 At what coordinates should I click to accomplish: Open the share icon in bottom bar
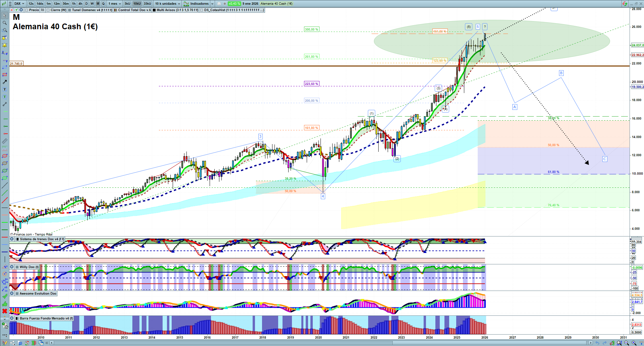click(x=13, y=343)
